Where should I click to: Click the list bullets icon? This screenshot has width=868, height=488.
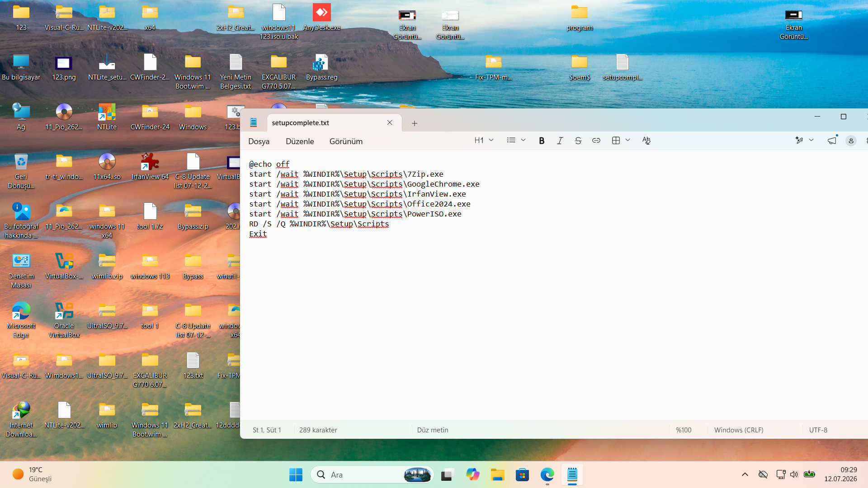click(x=511, y=141)
